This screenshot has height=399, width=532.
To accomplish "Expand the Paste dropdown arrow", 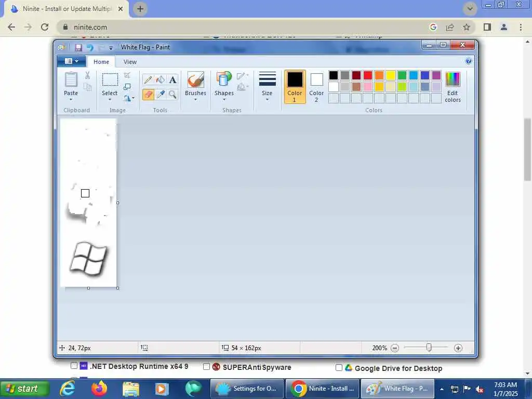I will pyautogui.click(x=71, y=100).
